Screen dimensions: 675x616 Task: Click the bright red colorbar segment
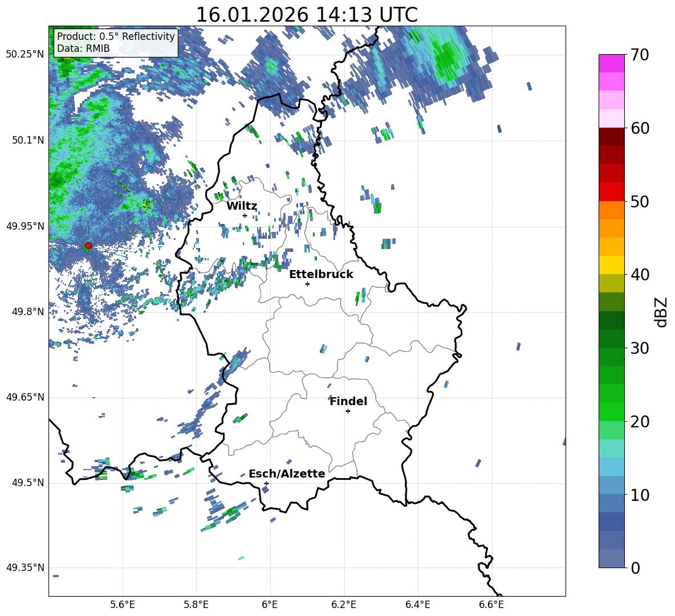(x=611, y=192)
